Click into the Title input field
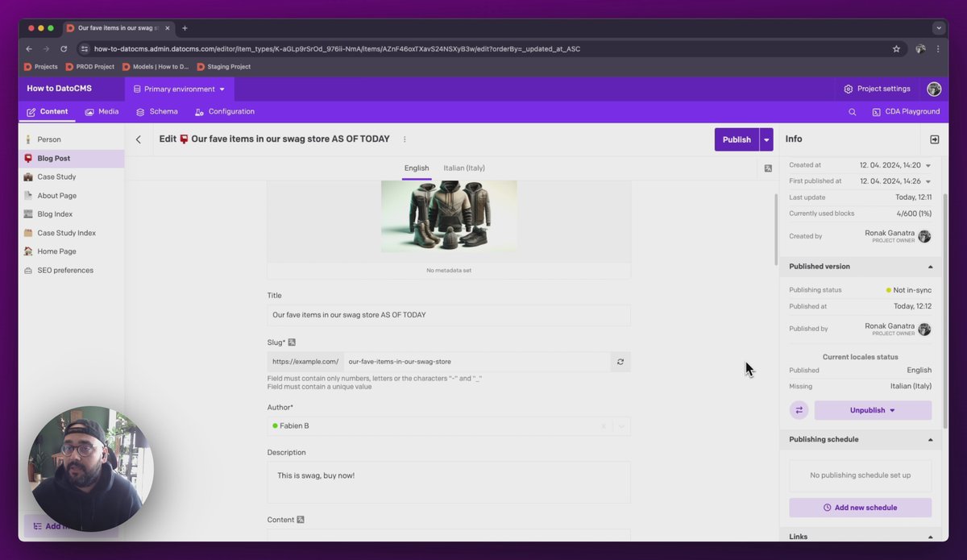Viewport: 967px width, 560px height. click(x=449, y=315)
